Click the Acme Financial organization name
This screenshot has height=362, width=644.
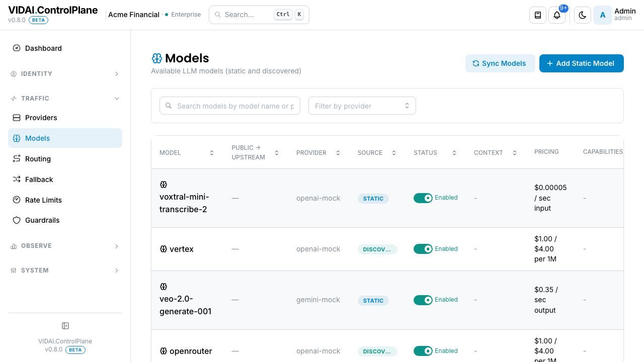134,15
